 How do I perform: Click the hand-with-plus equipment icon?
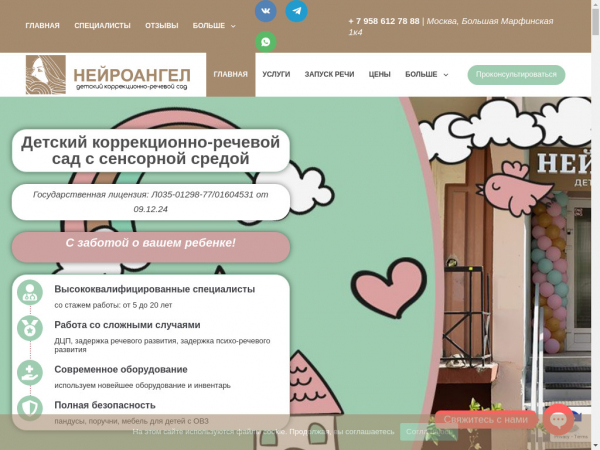tap(30, 373)
